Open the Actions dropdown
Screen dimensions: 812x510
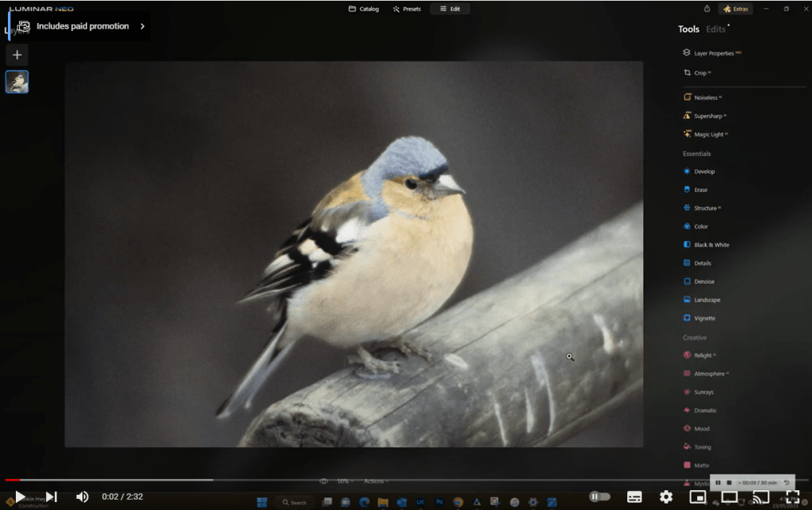pyautogui.click(x=375, y=480)
